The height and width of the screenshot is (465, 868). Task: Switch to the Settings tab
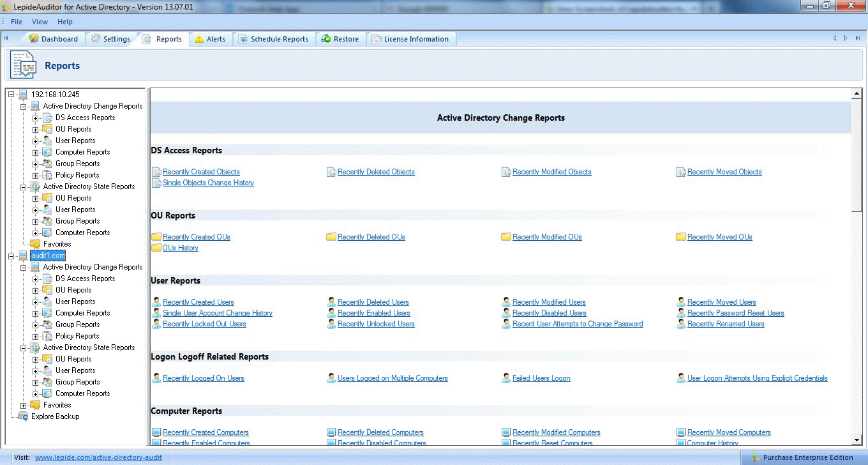pyautogui.click(x=110, y=39)
